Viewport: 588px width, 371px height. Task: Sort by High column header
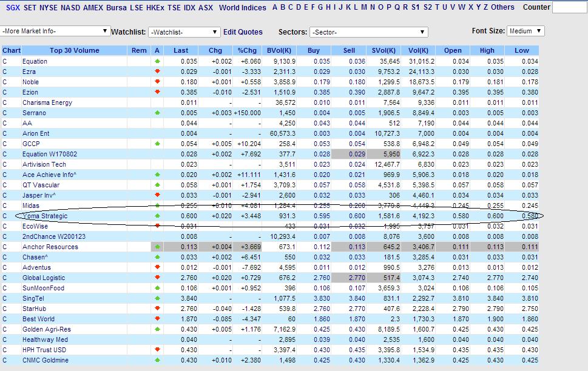click(487, 50)
